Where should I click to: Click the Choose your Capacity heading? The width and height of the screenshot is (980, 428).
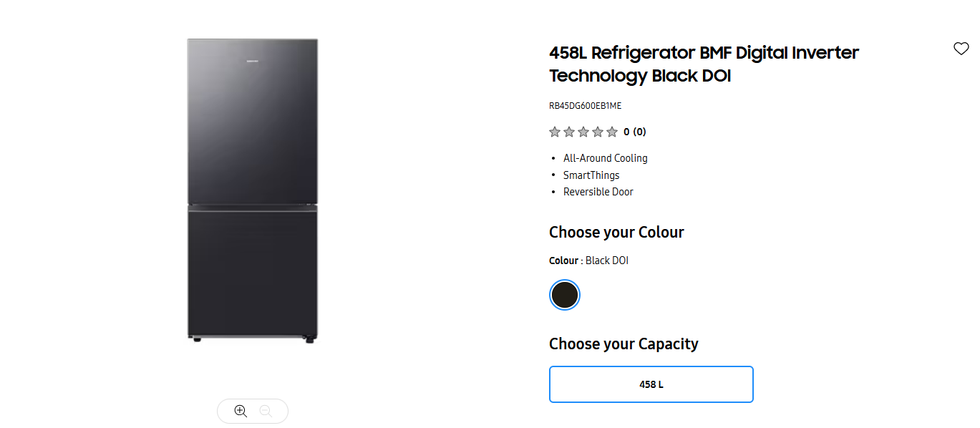point(624,344)
